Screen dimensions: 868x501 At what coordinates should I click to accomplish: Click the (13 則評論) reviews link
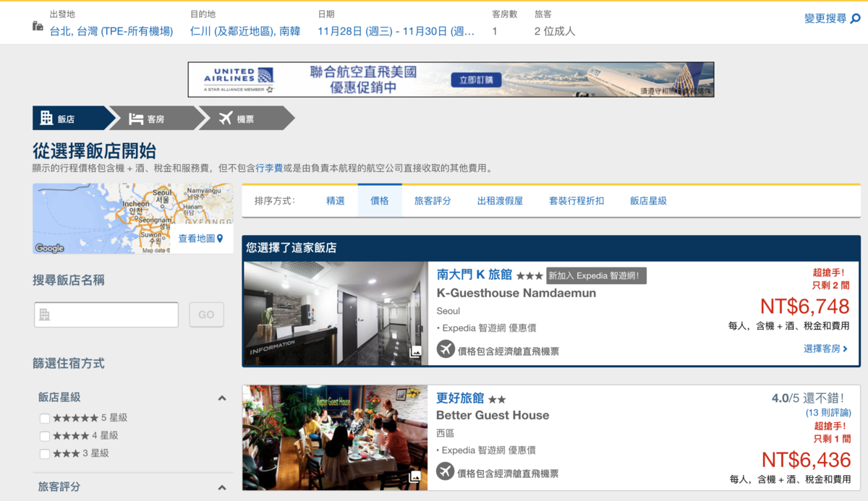[827, 413]
